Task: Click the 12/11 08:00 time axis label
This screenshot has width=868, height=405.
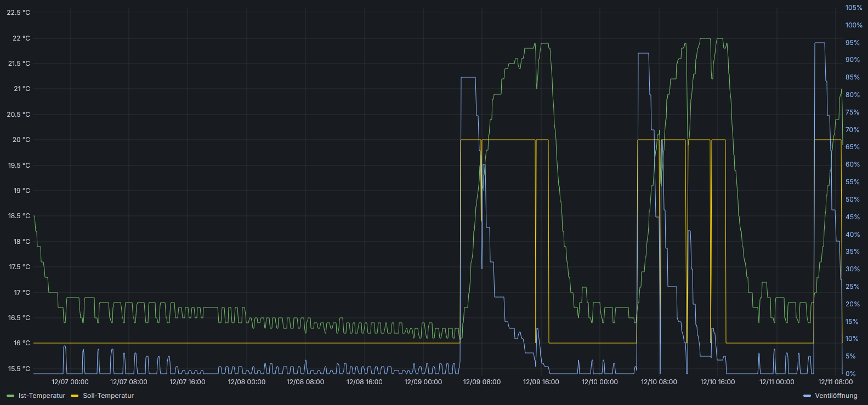Action: 836,382
